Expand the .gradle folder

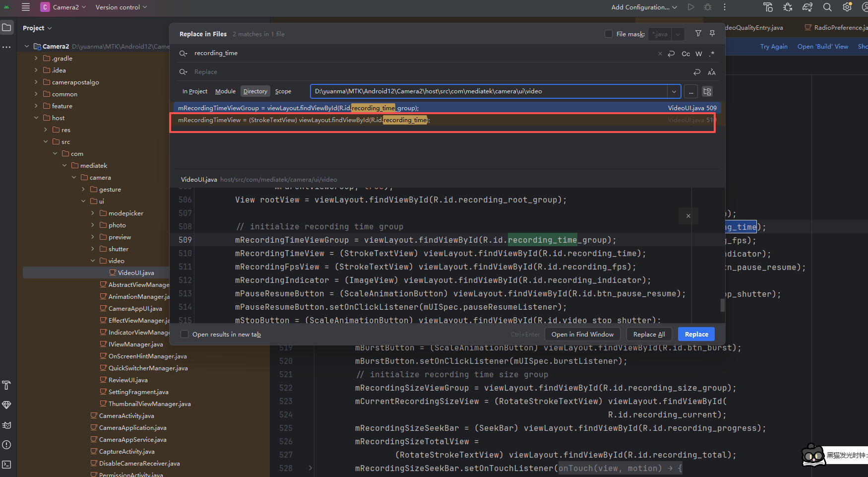[x=36, y=58]
